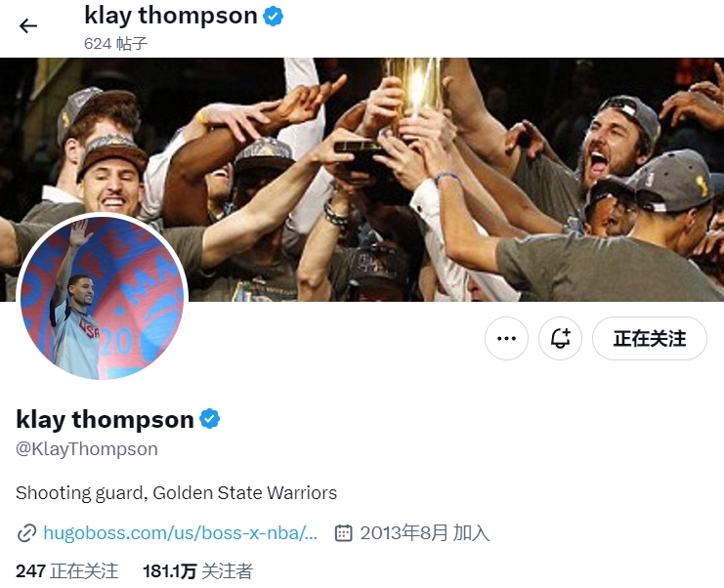
Task: Open the championship trophy banner image
Action: [x=362, y=180]
